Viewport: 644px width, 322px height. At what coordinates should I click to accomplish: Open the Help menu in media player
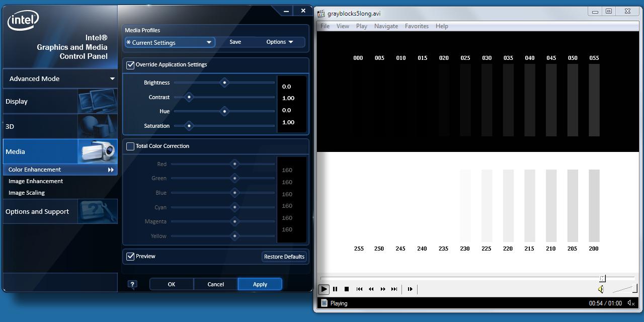click(x=442, y=26)
